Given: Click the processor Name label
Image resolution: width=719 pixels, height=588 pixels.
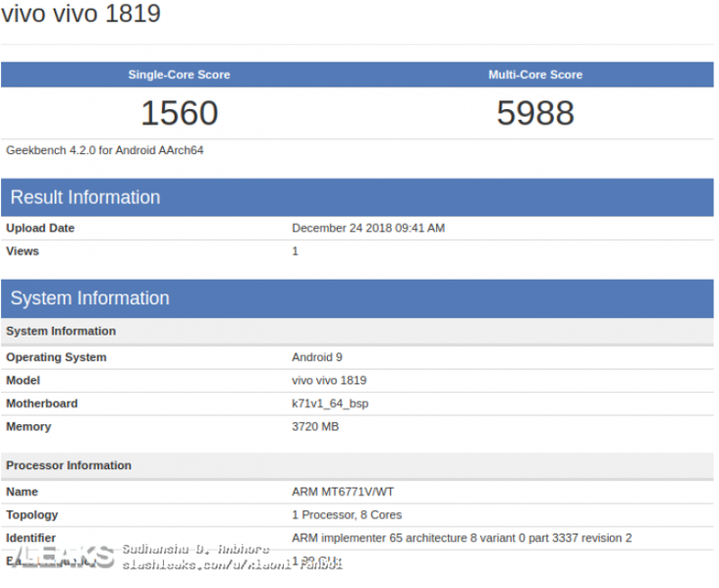Looking at the screenshot, I should click(22, 492).
